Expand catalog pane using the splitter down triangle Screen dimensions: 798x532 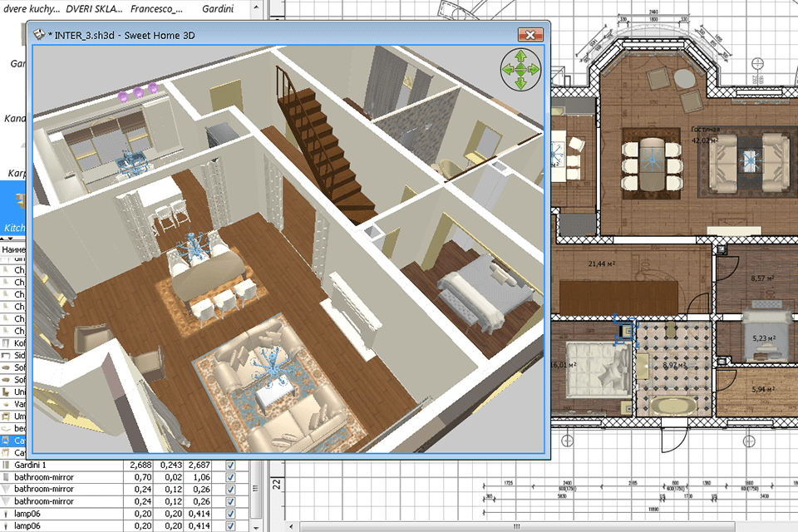pyautogui.click(x=11, y=238)
